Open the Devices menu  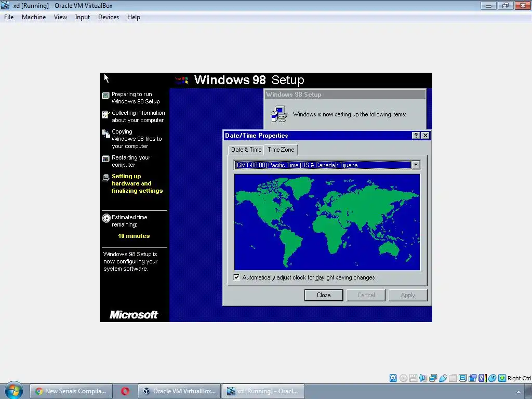(x=109, y=17)
